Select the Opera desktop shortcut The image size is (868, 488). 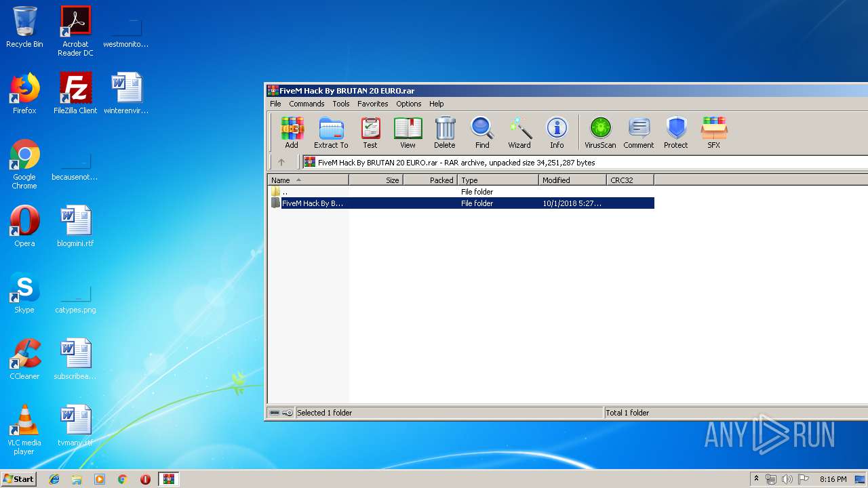pos(24,226)
